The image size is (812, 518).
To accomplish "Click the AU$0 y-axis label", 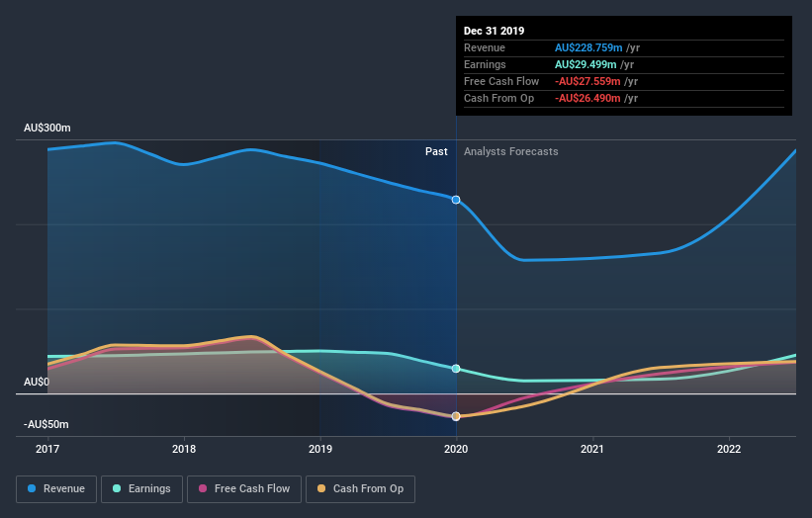I will click(x=37, y=382).
